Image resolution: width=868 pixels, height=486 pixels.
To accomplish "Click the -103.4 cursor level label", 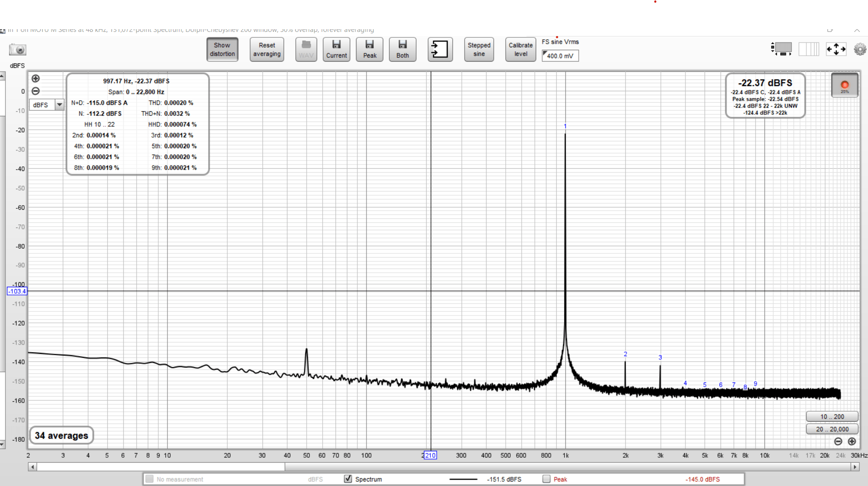I will point(17,291).
